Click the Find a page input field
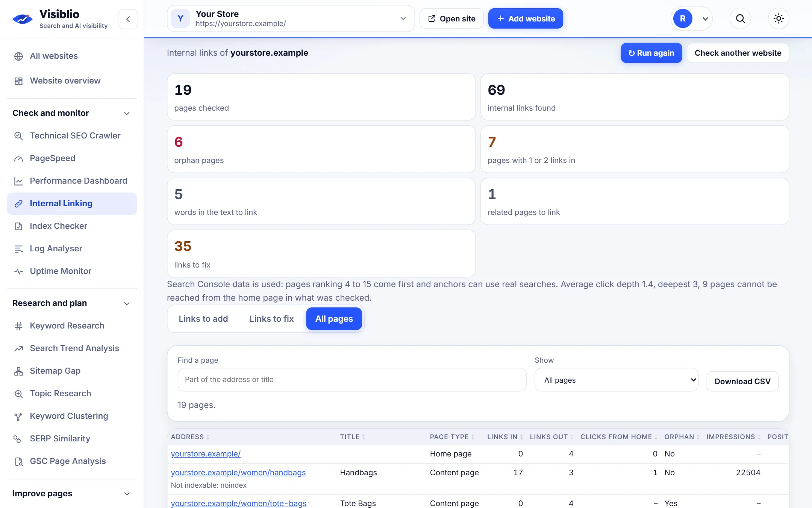The image size is (812, 508). click(x=352, y=380)
